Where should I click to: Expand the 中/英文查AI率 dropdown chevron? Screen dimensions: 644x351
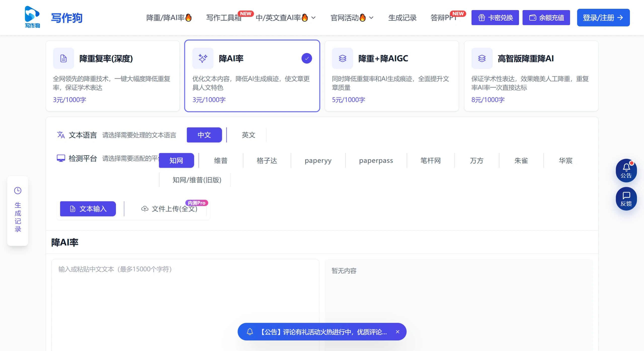313,18
